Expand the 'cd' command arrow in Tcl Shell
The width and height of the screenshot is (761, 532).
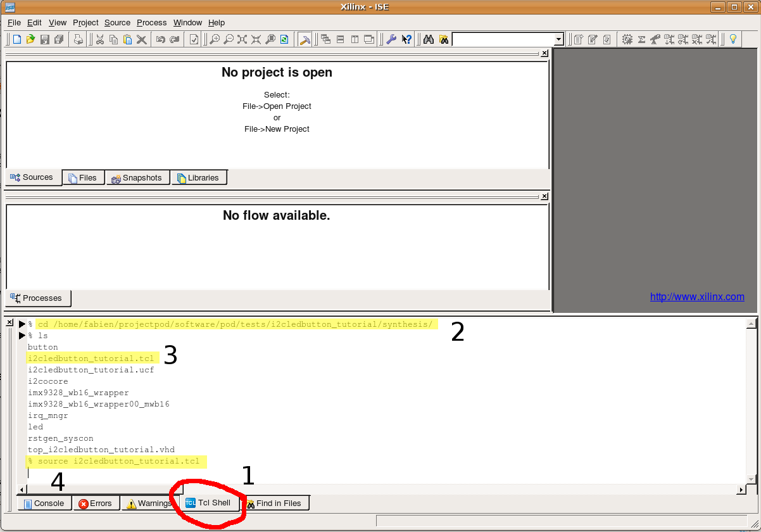(22, 324)
